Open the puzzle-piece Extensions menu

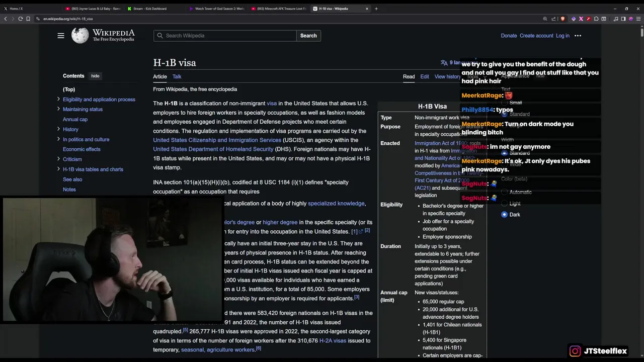tap(596, 19)
